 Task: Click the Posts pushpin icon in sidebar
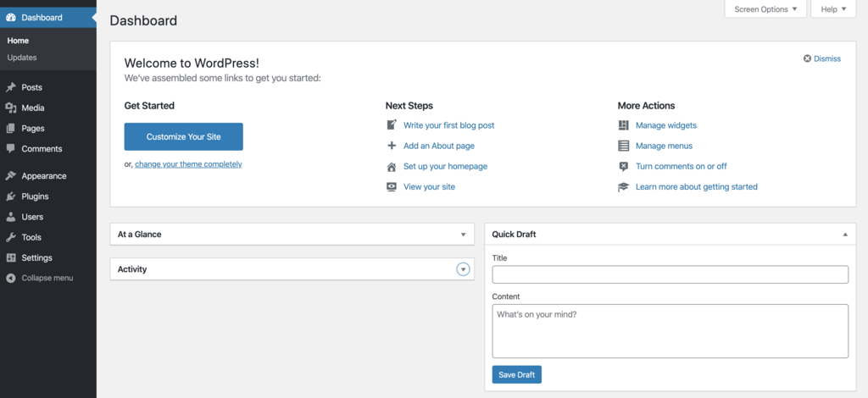point(10,87)
